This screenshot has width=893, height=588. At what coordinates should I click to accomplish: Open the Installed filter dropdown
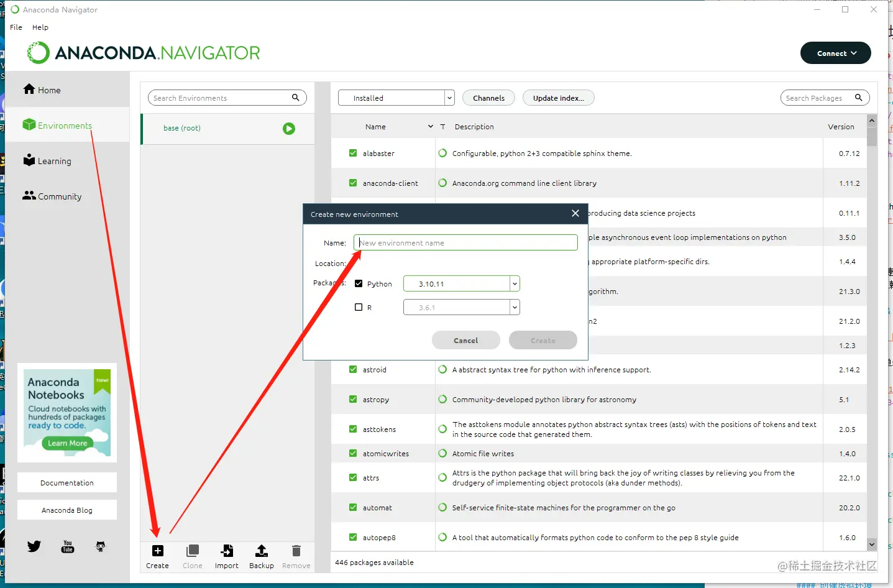click(x=396, y=98)
